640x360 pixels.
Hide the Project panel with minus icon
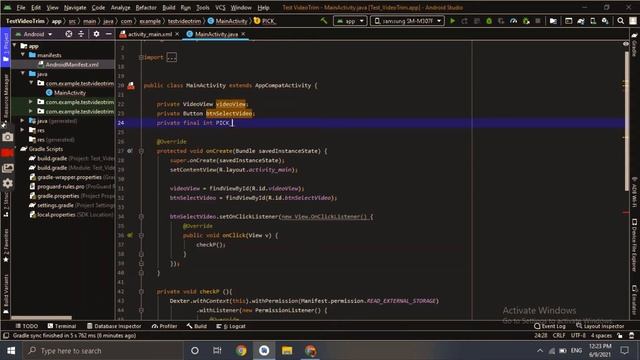point(109,34)
